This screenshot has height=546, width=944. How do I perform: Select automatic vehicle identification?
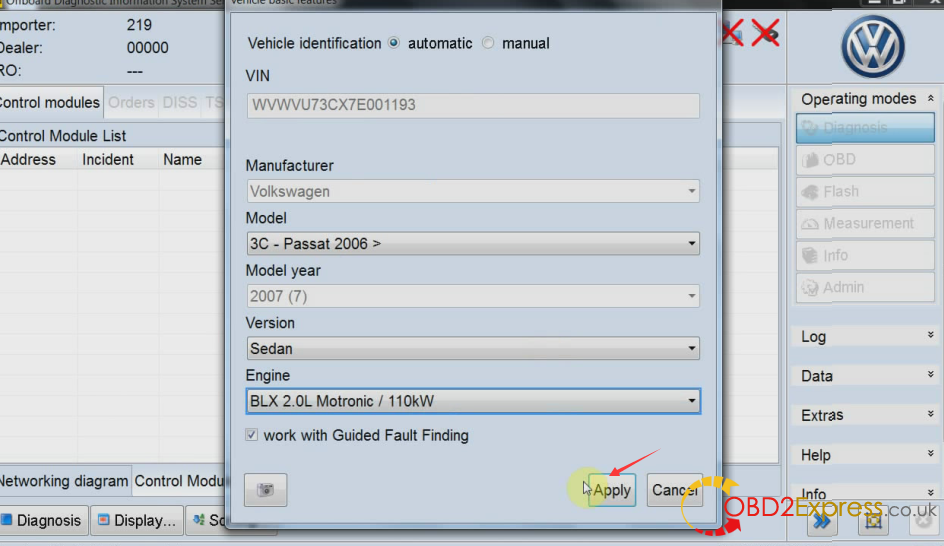pos(394,43)
